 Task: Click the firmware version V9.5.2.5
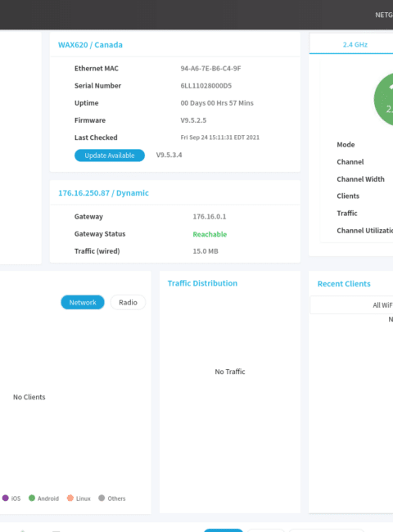click(x=193, y=120)
